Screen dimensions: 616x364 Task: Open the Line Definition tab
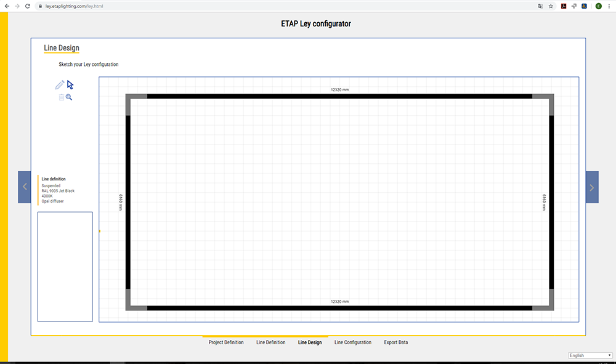[x=270, y=342]
